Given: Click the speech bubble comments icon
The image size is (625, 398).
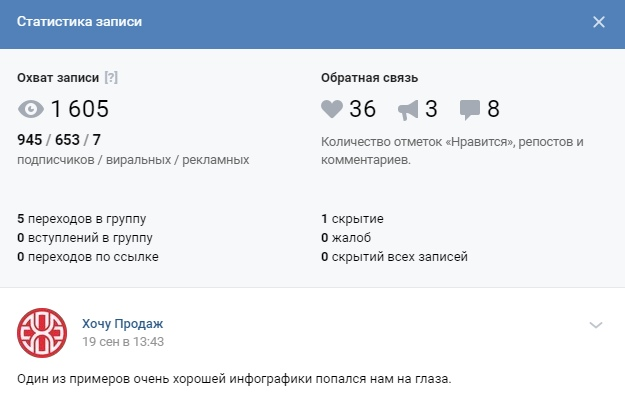Looking at the screenshot, I should tap(470, 110).
